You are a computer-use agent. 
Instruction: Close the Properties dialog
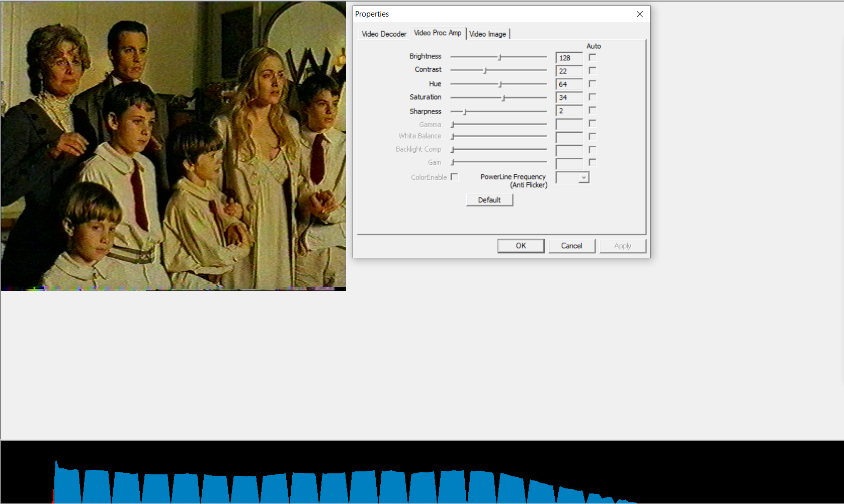(x=640, y=14)
